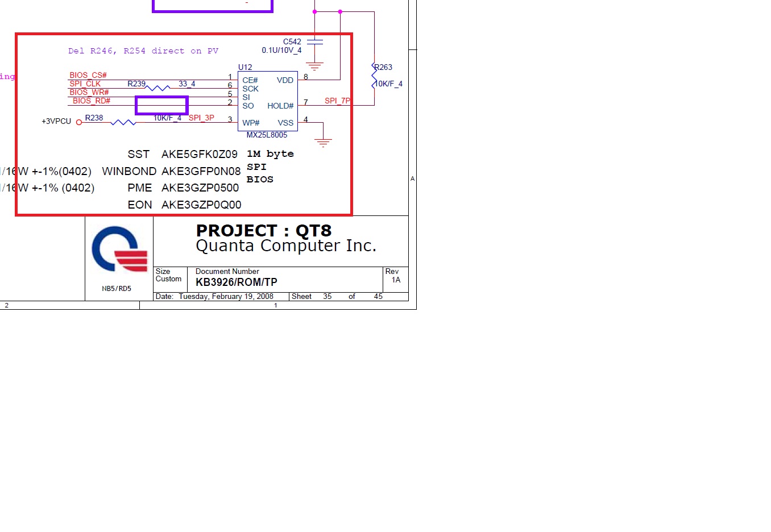This screenshot has height=532, width=771.
Task: Select the VDD pin name
Action: [285, 80]
